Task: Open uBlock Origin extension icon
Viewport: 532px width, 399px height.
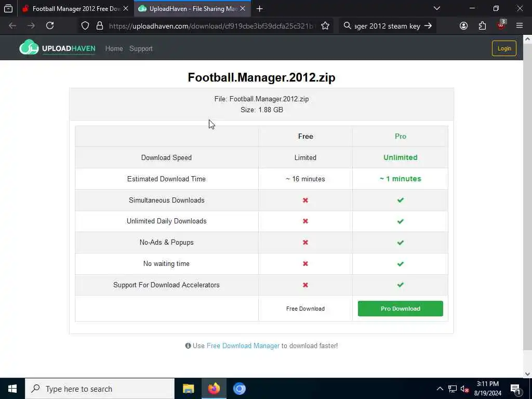Action: tap(501, 26)
